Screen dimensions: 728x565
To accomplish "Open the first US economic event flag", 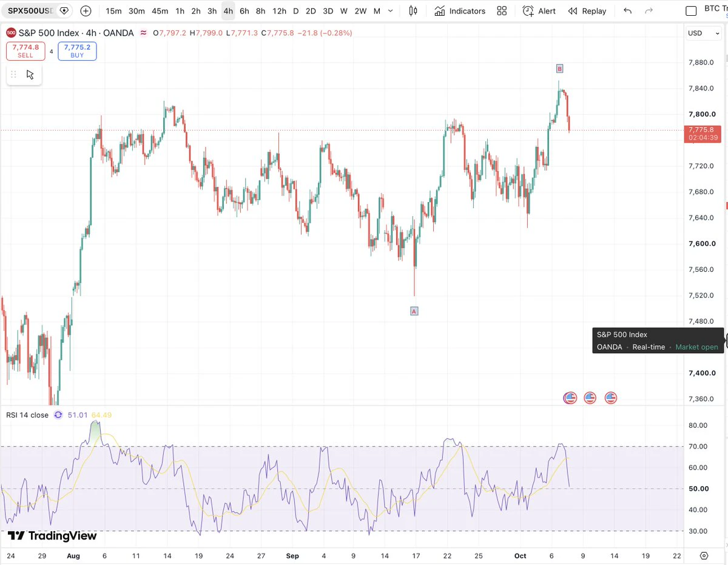I will tap(570, 398).
